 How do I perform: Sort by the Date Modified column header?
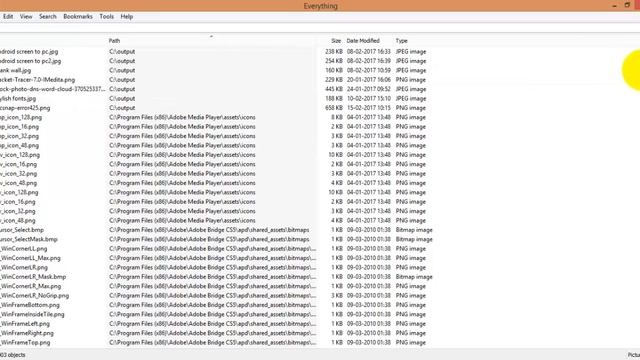click(363, 41)
